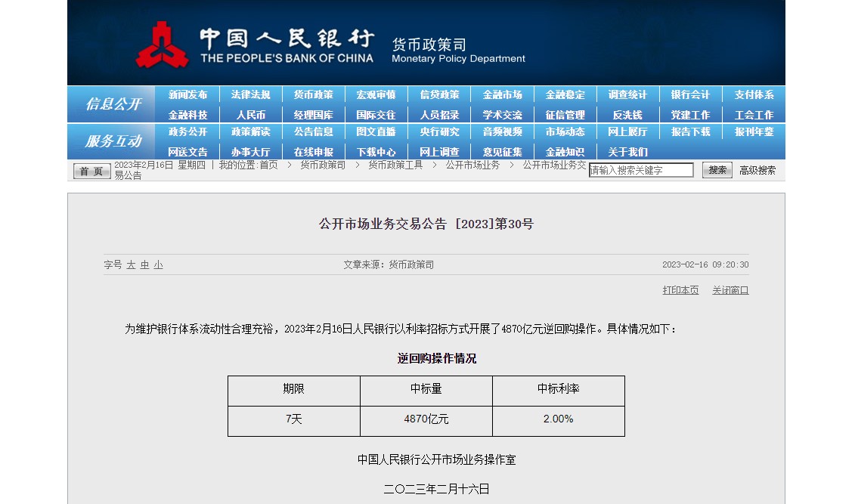Open the 支付体系 menu item
This screenshot has width=855, height=504.
[754, 94]
